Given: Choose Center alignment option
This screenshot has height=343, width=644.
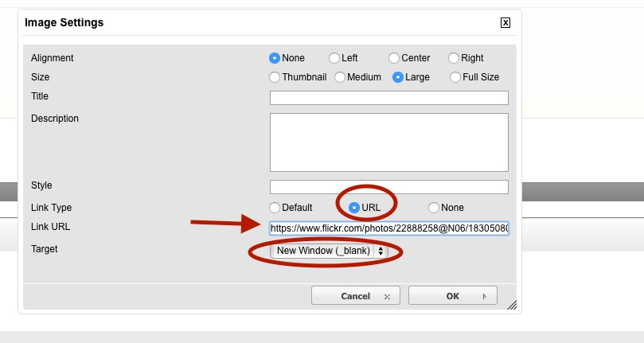Looking at the screenshot, I should pyautogui.click(x=394, y=58).
